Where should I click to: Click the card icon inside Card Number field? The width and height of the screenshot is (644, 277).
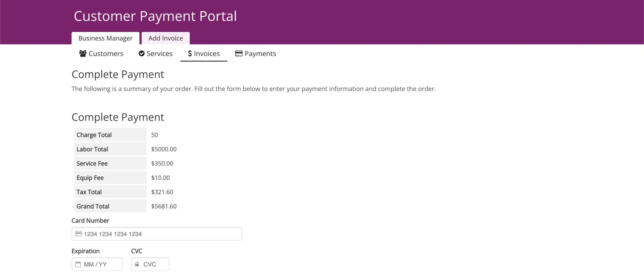coord(78,234)
